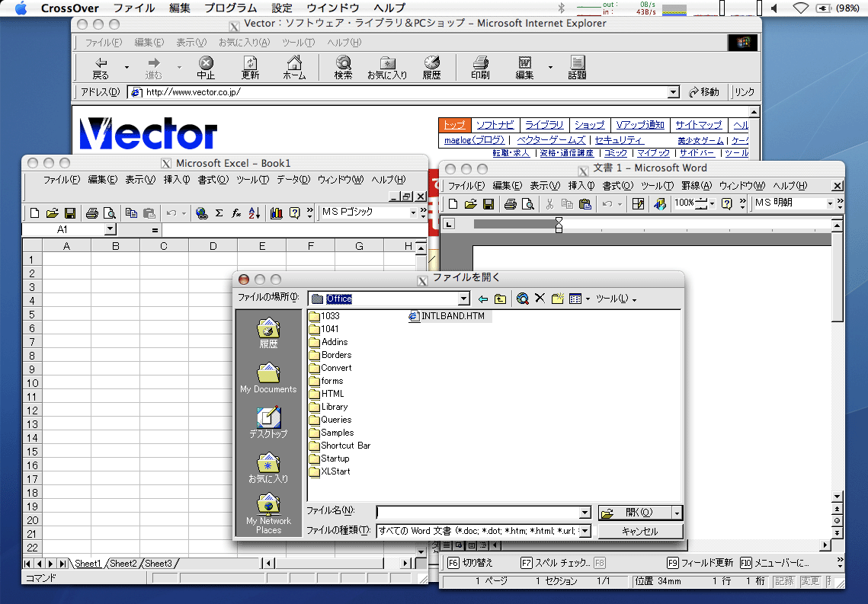Open ツール(L) dropdown in file dialog

point(616,299)
